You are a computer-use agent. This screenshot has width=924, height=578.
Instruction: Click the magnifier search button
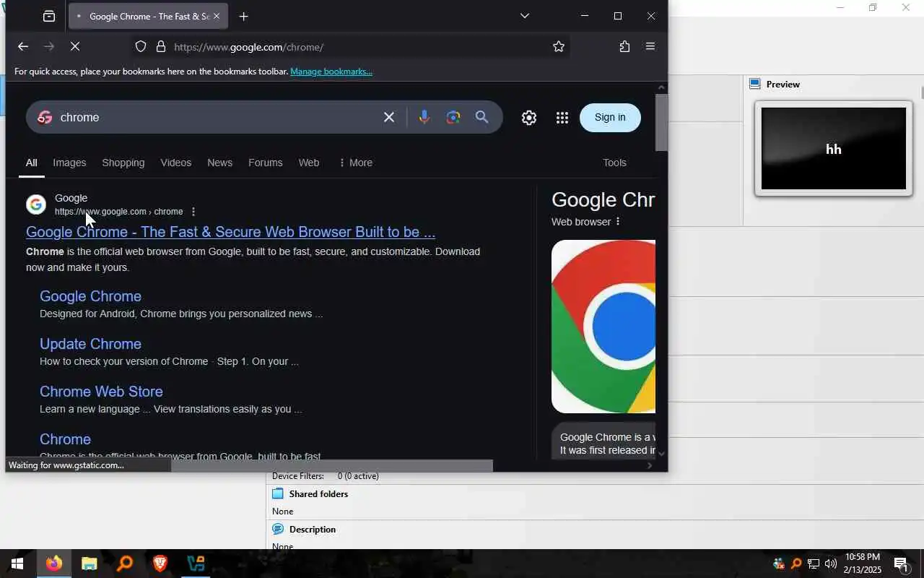pos(482,117)
